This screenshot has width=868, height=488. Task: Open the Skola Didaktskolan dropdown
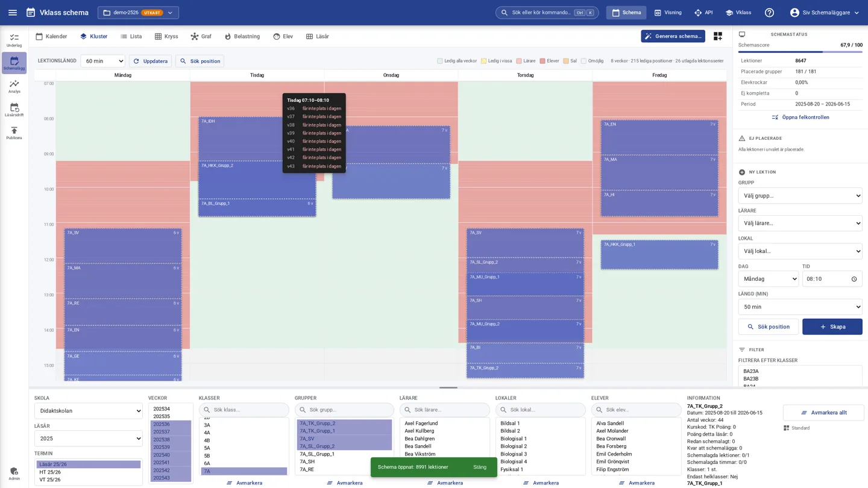89,411
